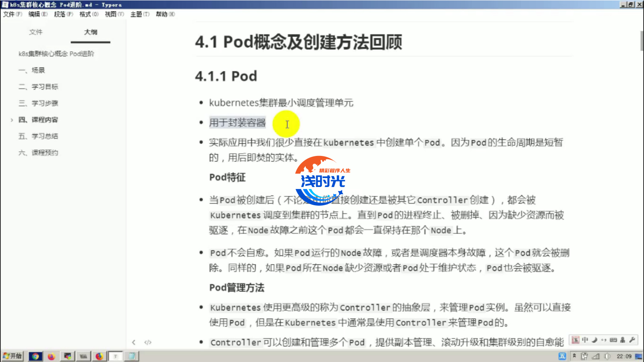644x362 pixels.
Task: Open the IME wrench settings icon
Action: [632, 340]
